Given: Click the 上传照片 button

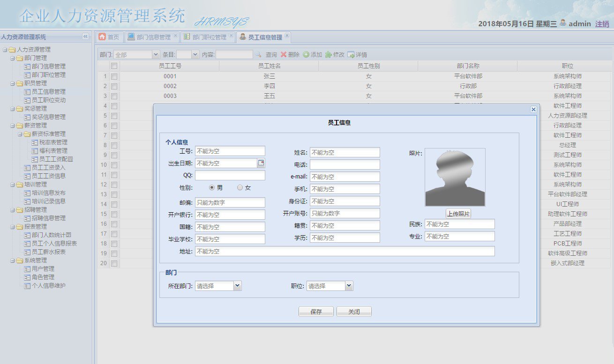Looking at the screenshot, I should [x=458, y=214].
